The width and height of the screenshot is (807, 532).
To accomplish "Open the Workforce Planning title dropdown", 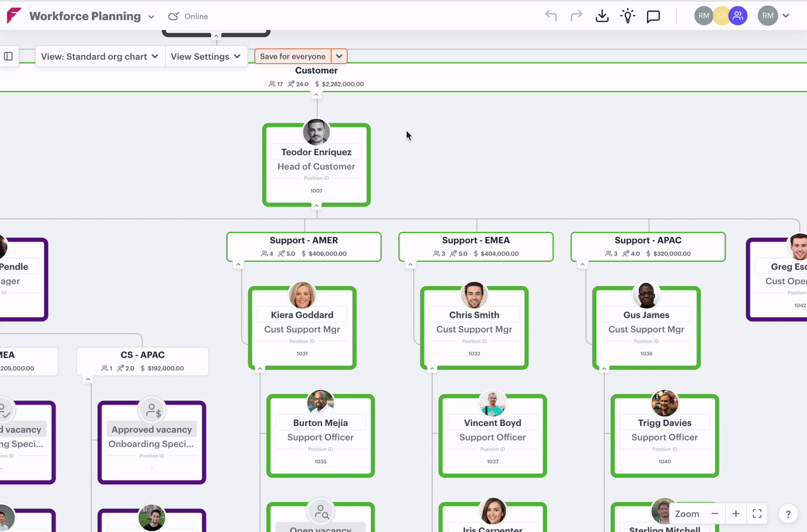I will [151, 17].
